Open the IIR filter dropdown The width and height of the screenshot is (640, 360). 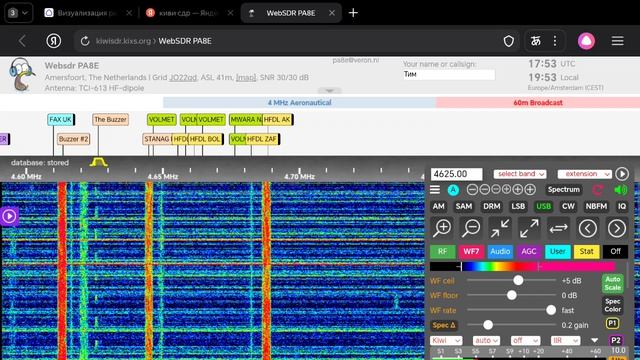tap(565, 340)
